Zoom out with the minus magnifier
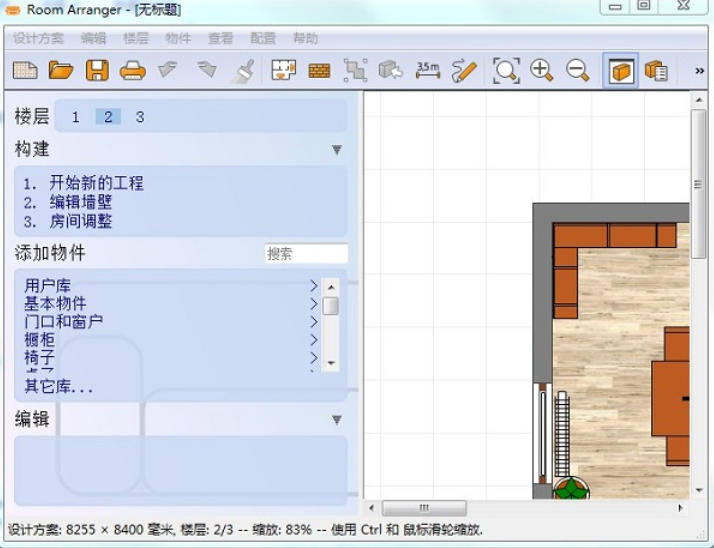Viewport: 714px width, 548px height. point(577,71)
